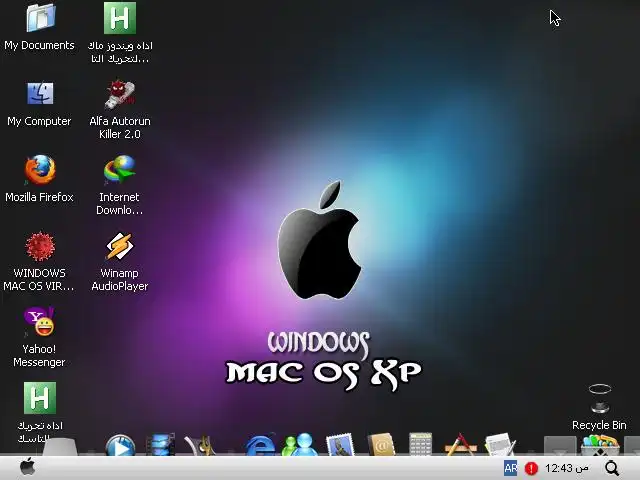Select the "Internet Downlo..." label text
The image size is (640, 480).
(120, 204)
